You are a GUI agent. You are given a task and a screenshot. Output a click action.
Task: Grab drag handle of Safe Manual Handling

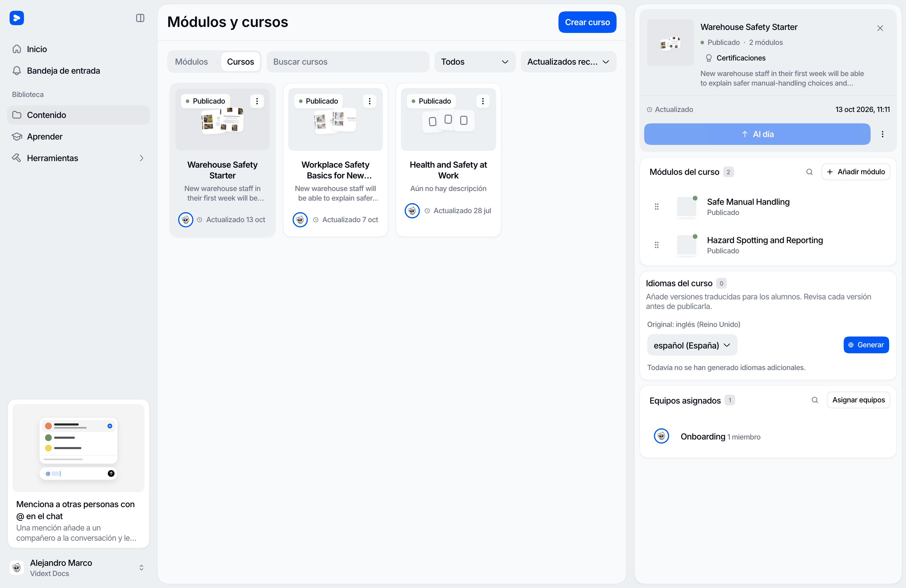click(657, 207)
